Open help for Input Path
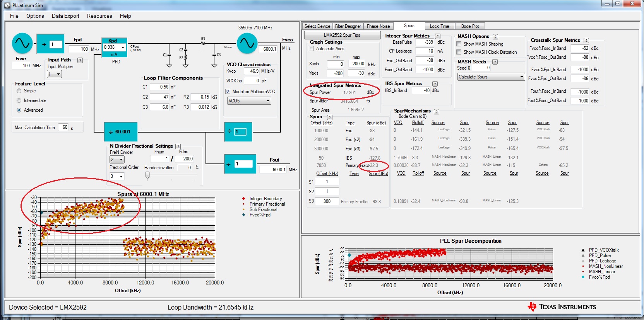 [x=80, y=60]
